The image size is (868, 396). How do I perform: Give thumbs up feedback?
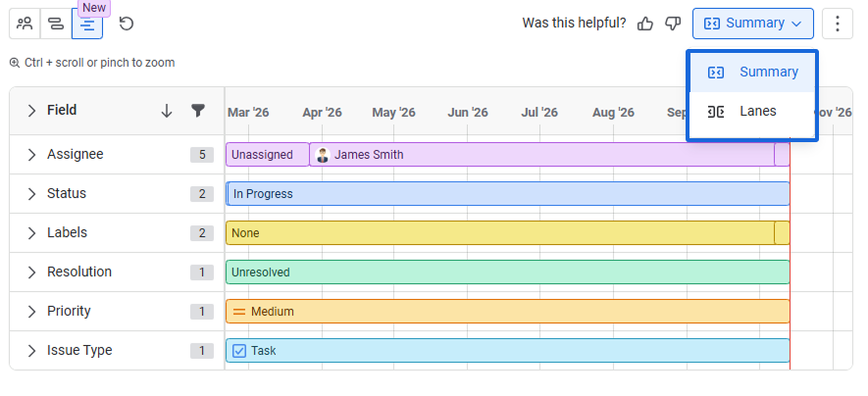point(645,24)
